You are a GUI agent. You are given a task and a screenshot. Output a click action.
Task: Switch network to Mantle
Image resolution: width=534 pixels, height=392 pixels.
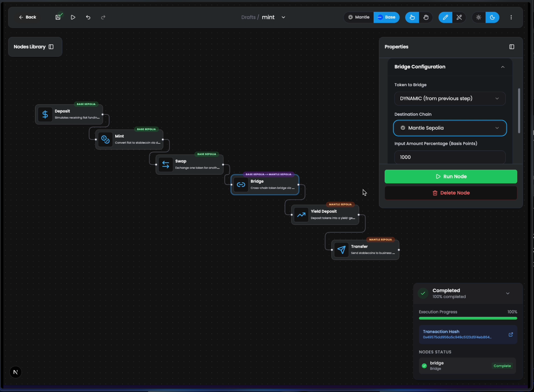pos(359,17)
